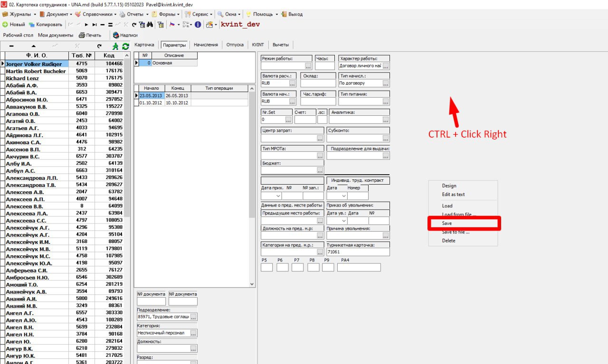The height and width of the screenshot is (364, 608).
Task: Open the Справочники menu
Action: tap(97, 14)
